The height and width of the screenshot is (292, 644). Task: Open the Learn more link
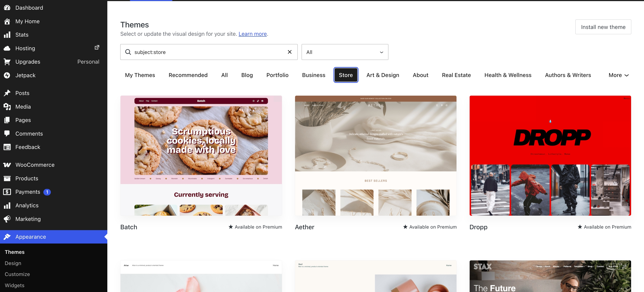(252, 34)
